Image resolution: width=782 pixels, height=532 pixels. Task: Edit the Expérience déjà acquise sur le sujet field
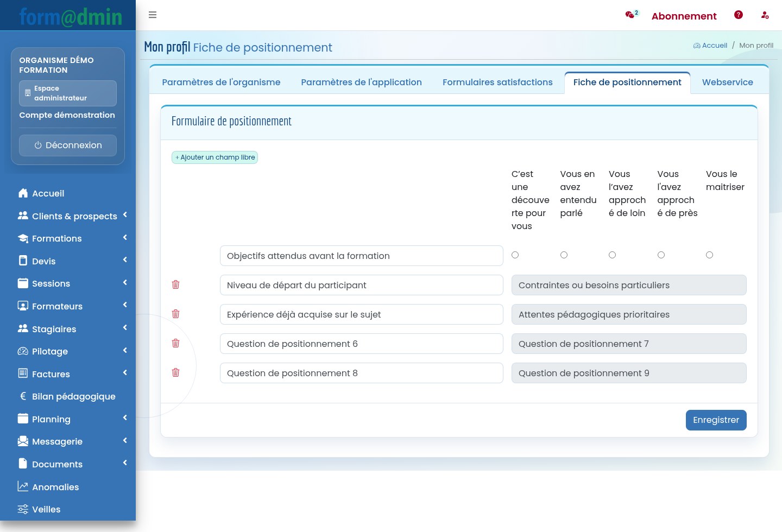pos(362,314)
